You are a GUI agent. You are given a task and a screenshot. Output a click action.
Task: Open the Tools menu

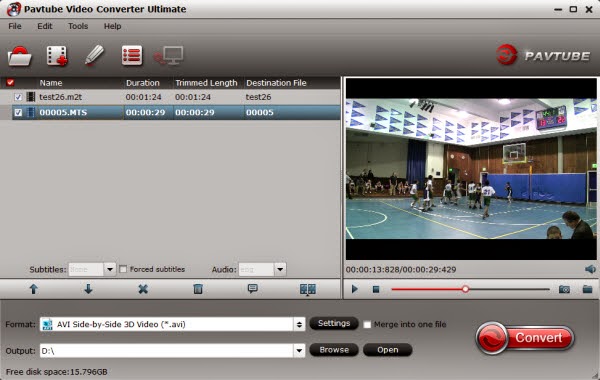click(78, 26)
